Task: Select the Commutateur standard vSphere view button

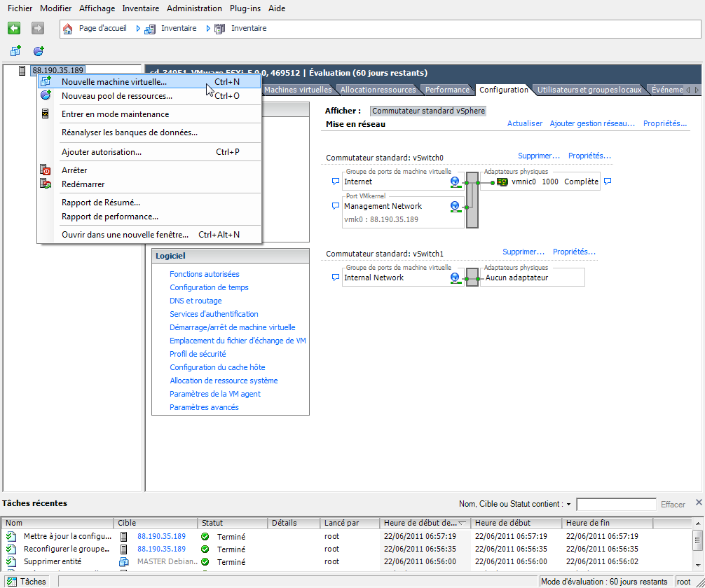Action: pos(428,111)
